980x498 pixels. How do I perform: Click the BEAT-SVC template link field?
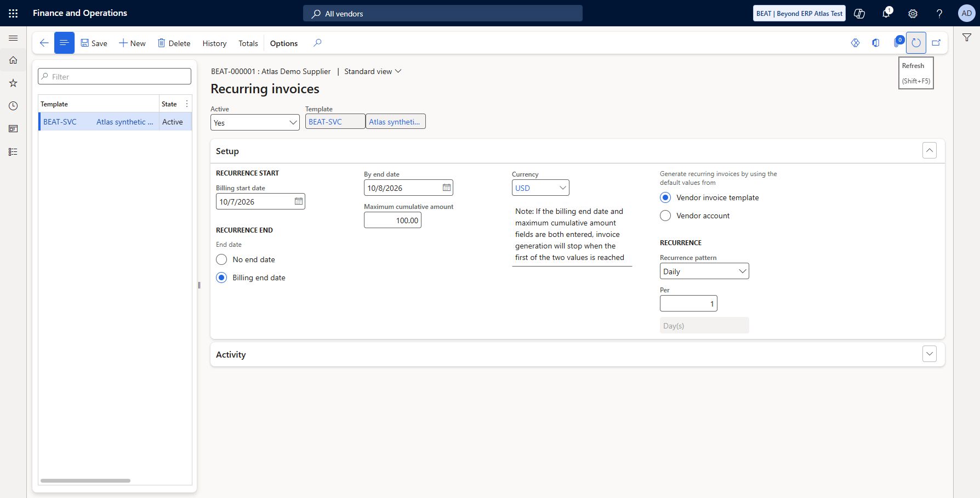pyautogui.click(x=335, y=122)
